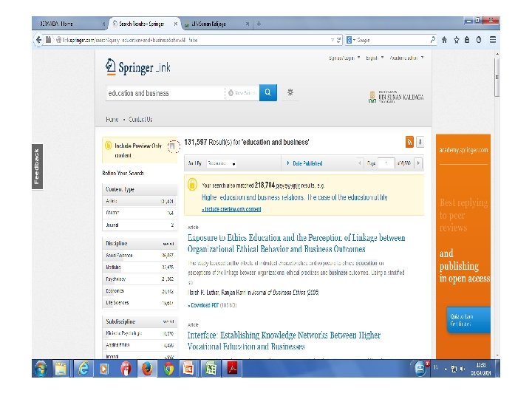Screen dimensions: 532x399
Task: Open the Windows Start button
Action: [x=41, y=369]
